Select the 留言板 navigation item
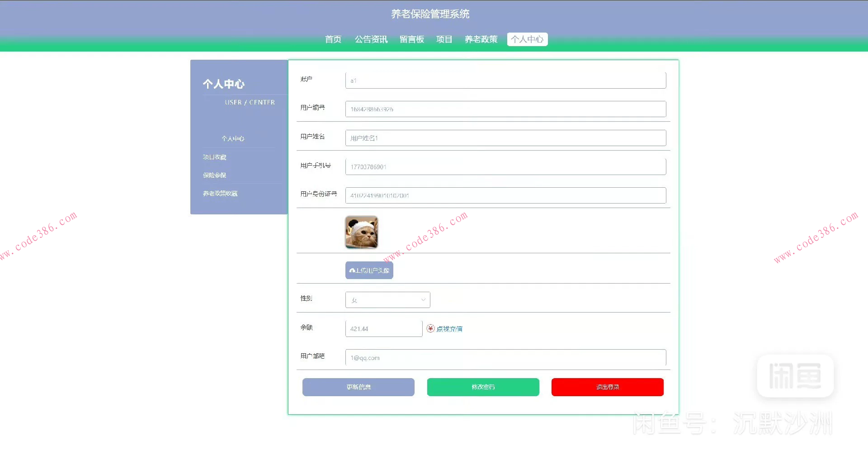This screenshot has width=868, height=474. 411,39
